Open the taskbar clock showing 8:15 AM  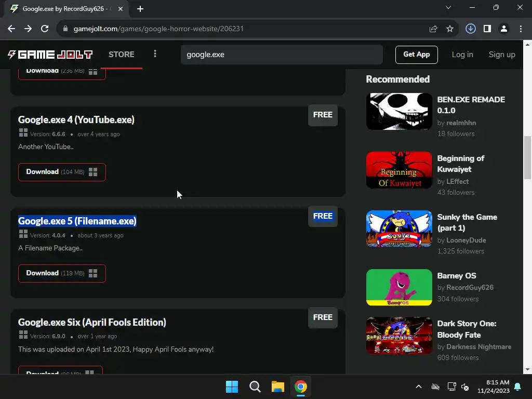pyautogui.click(x=494, y=387)
